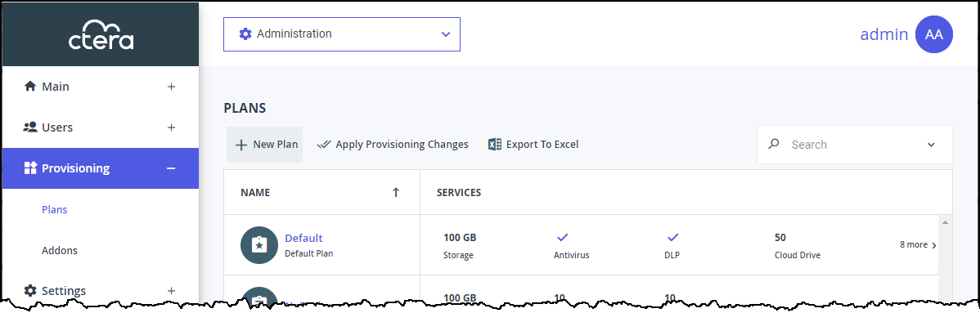Click the Settings gear icon in sidebar

pos(30,290)
